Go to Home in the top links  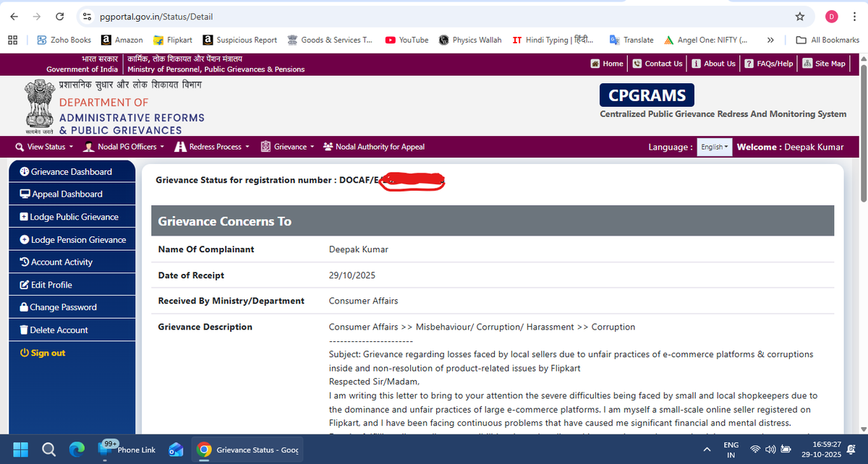click(x=607, y=64)
